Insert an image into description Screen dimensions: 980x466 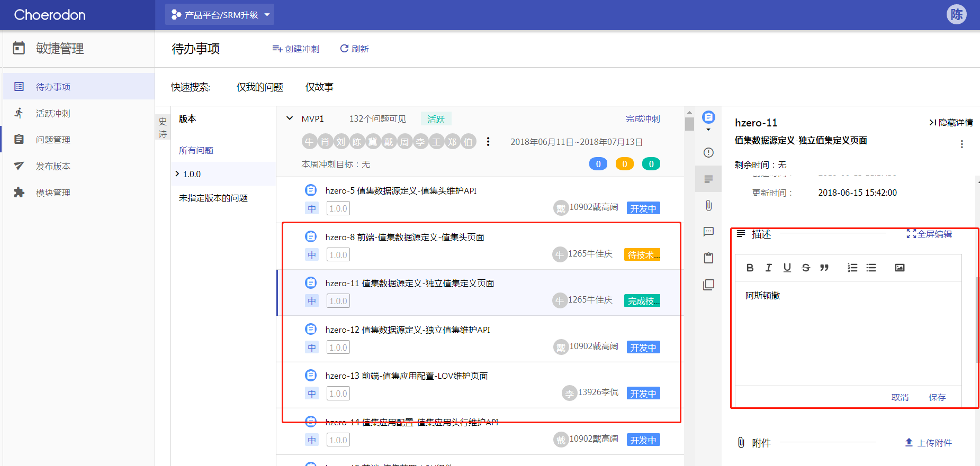(900, 268)
